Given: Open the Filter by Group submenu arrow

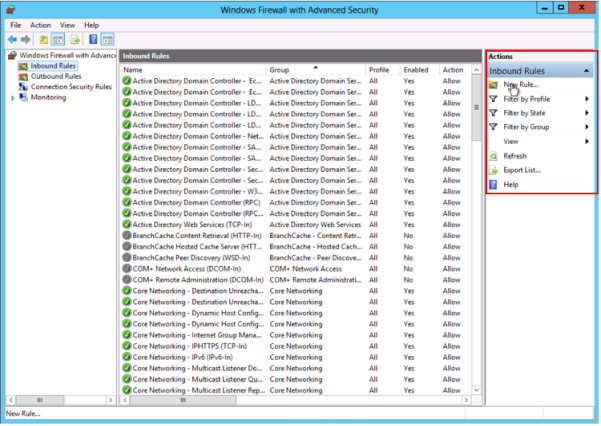Looking at the screenshot, I should click(x=587, y=127).
